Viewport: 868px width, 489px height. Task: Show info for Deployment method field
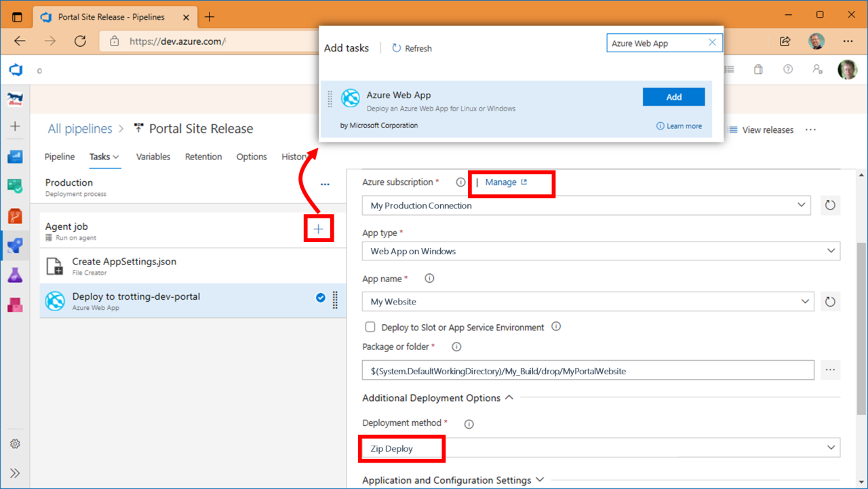469,424
